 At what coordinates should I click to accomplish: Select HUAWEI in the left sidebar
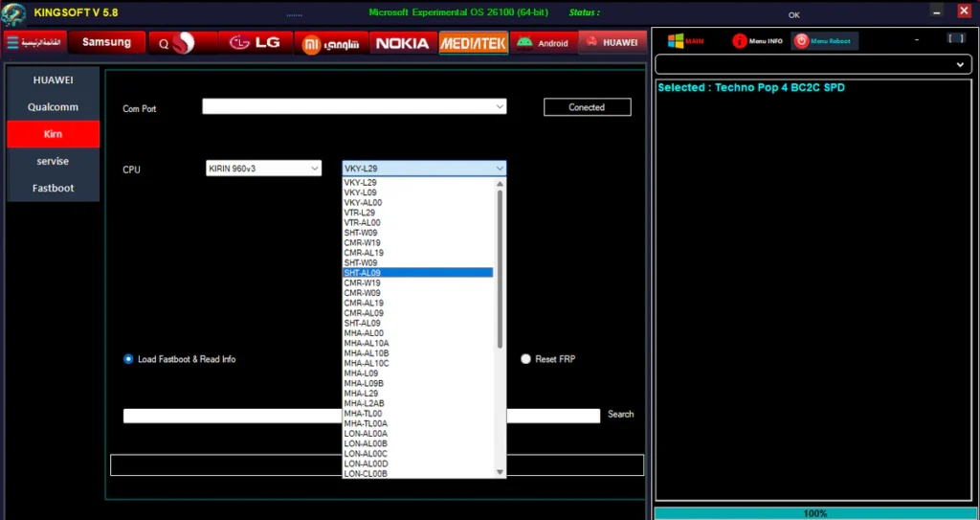tap(54, 80)
